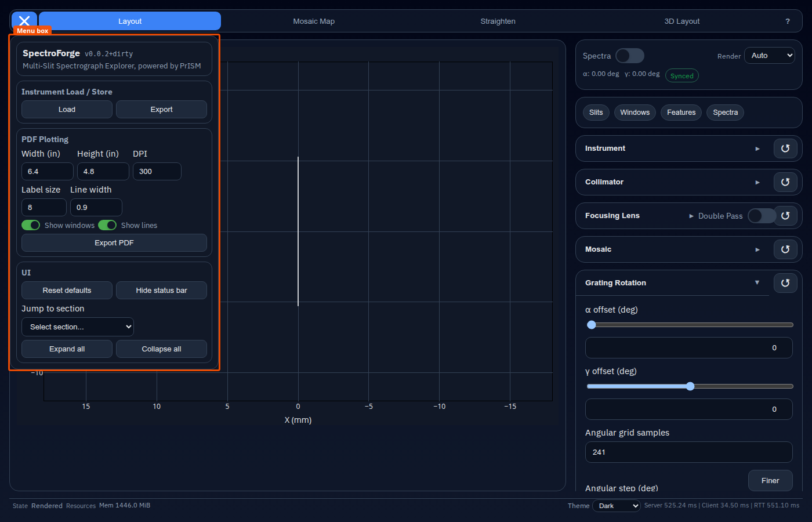This screenshot has width=812, height=522.
Task: Turn off Show windows toggle
Action: (31, 225)
